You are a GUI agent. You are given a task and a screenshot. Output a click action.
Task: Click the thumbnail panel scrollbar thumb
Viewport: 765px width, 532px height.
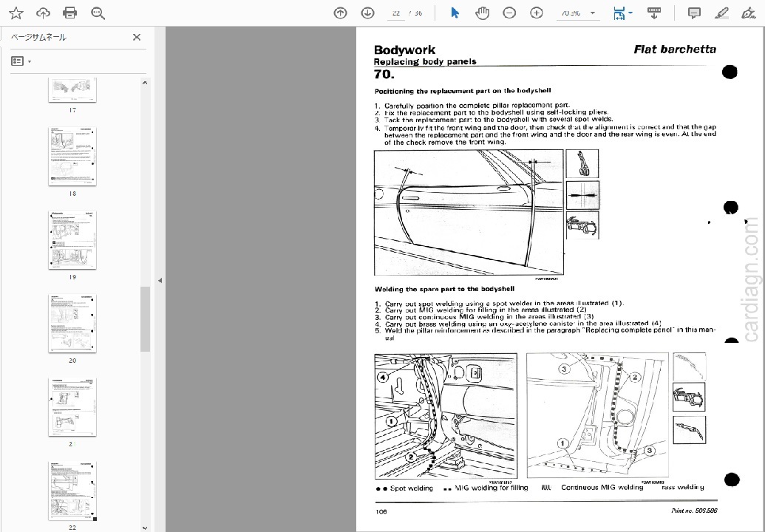pos(144,319)
